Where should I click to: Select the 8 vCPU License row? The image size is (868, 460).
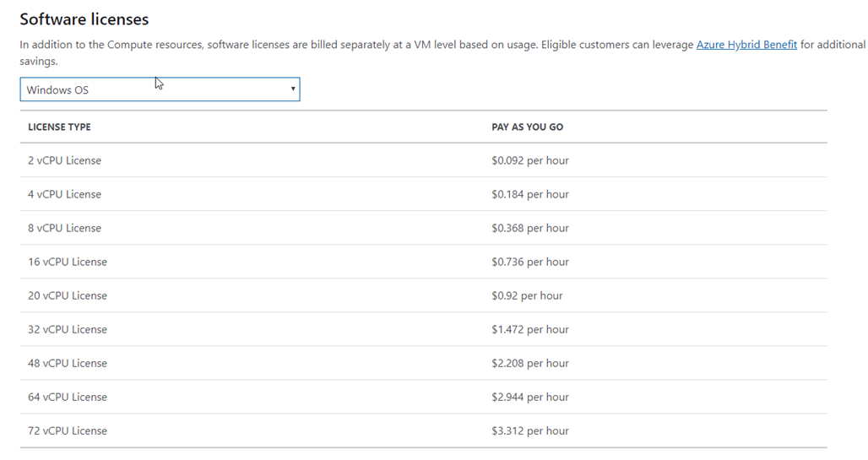(424, 228)
